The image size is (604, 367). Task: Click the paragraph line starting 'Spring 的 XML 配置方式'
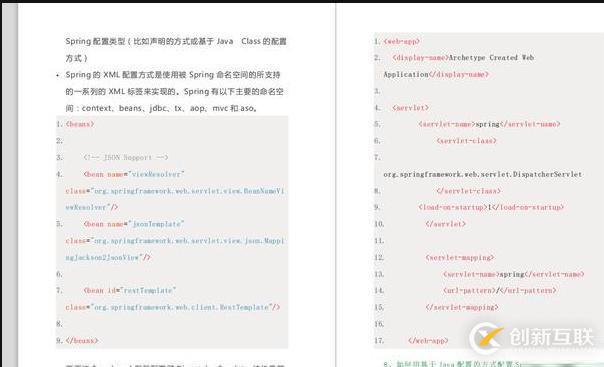coord(173,75)
